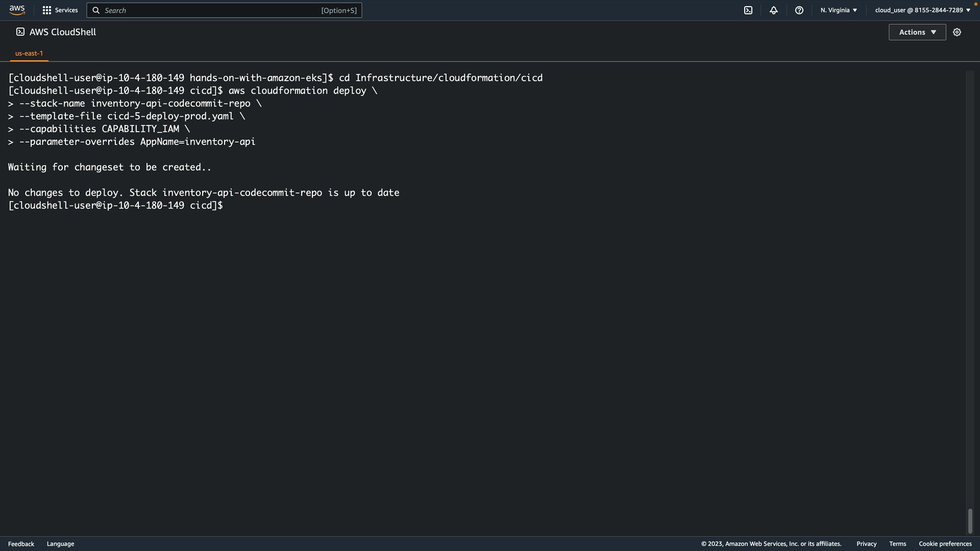Viewport: 980px width, 551px height.
Task: Open the Language selector
Action: (x=60, y=544)
